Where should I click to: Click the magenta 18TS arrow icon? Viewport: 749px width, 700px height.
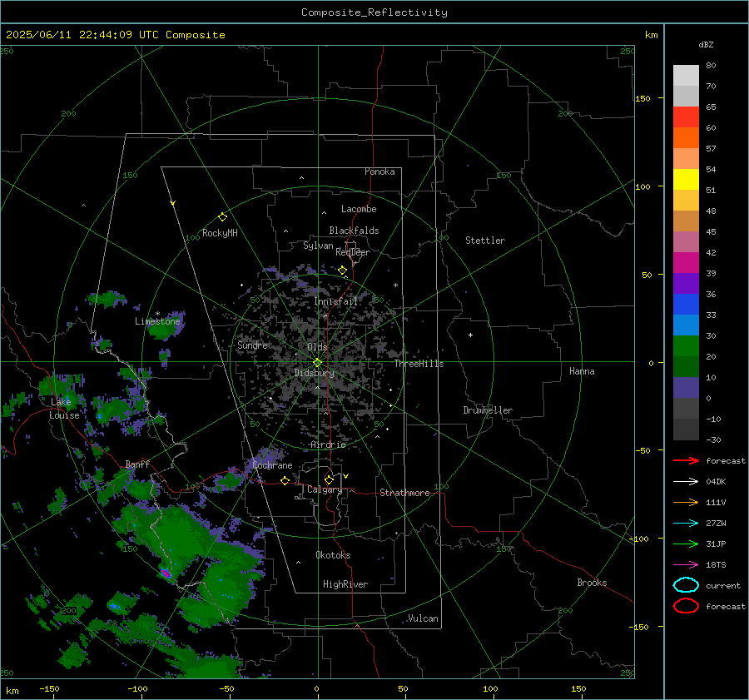point(686,565)
